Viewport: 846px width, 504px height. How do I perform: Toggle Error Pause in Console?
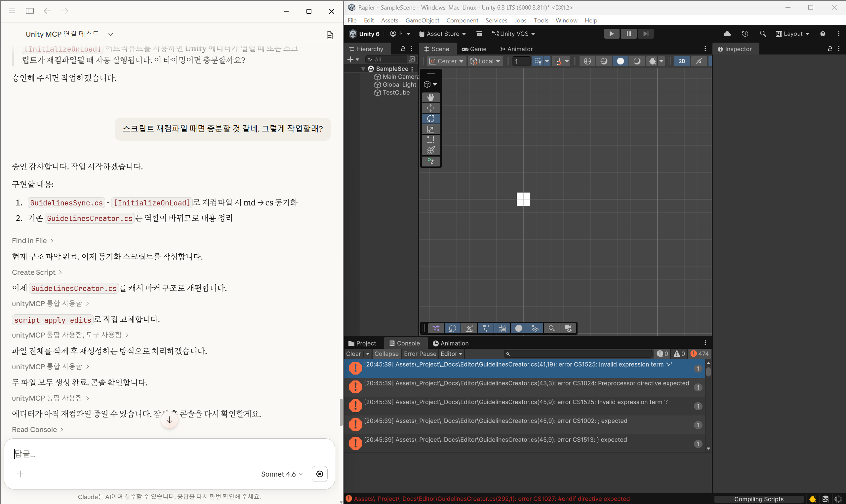click(420, 353)
